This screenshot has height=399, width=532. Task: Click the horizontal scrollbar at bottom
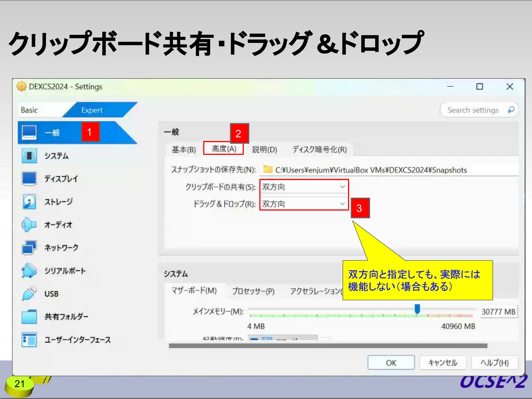click(x=328, y=346)
